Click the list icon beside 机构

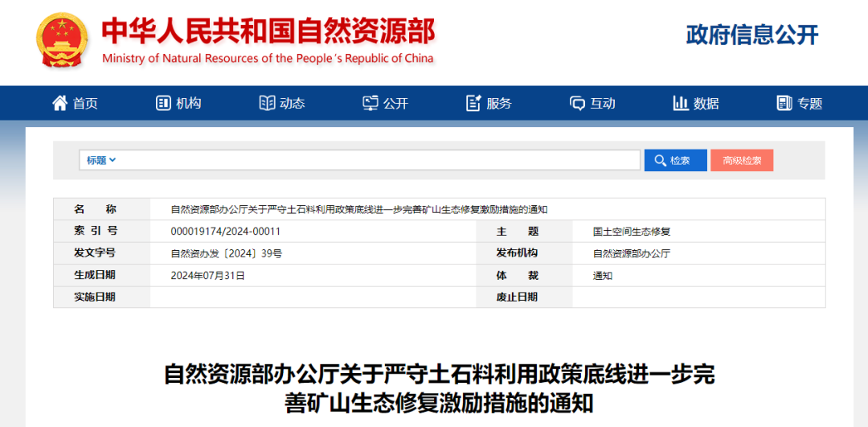point(163,103)
